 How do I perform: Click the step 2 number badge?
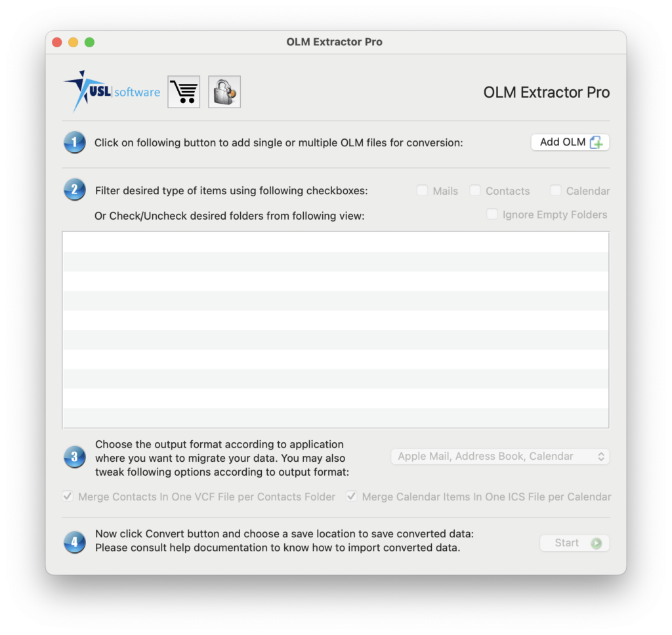pos(75,190)
